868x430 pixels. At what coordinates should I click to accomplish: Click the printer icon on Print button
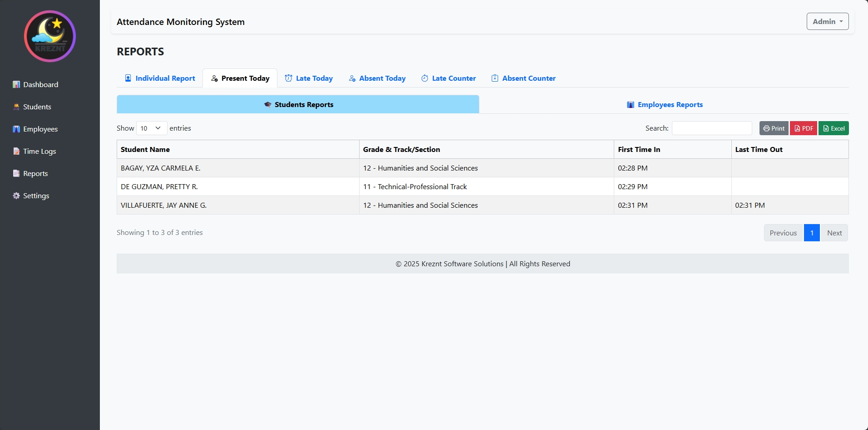point(766,128)
